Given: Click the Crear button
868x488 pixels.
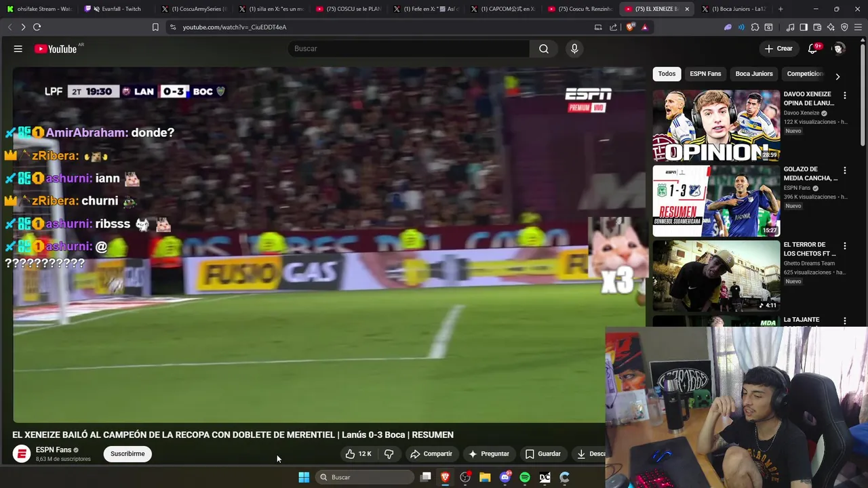Looking at the screenshot, I should pos(778,49).
